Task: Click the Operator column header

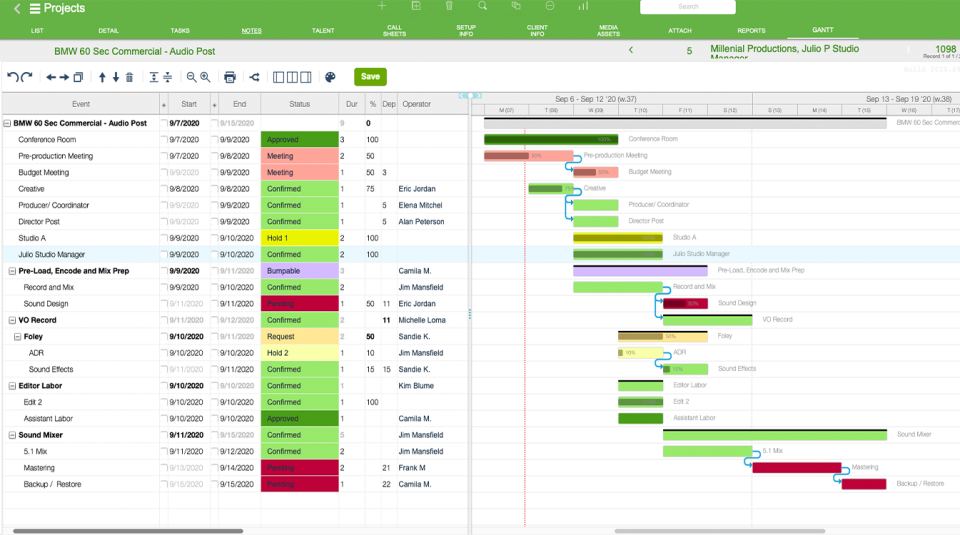Action: tap(417, 104)
